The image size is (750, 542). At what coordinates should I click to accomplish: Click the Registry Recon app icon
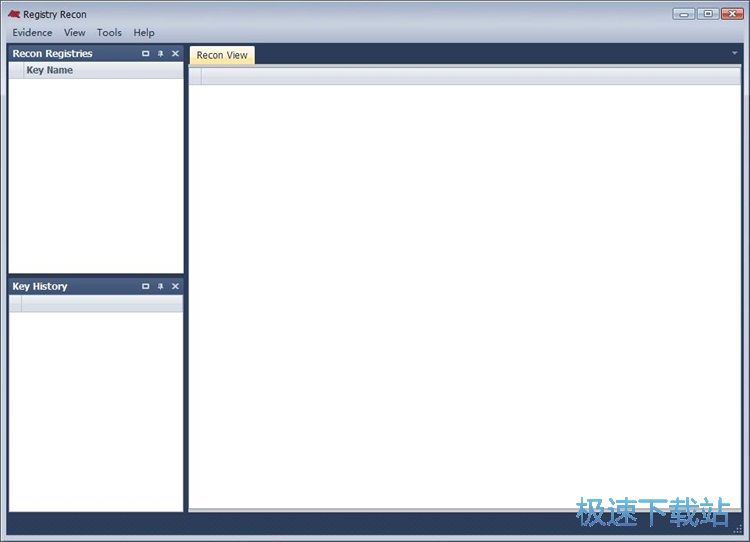pyautogui.click(x=14, y=14)
